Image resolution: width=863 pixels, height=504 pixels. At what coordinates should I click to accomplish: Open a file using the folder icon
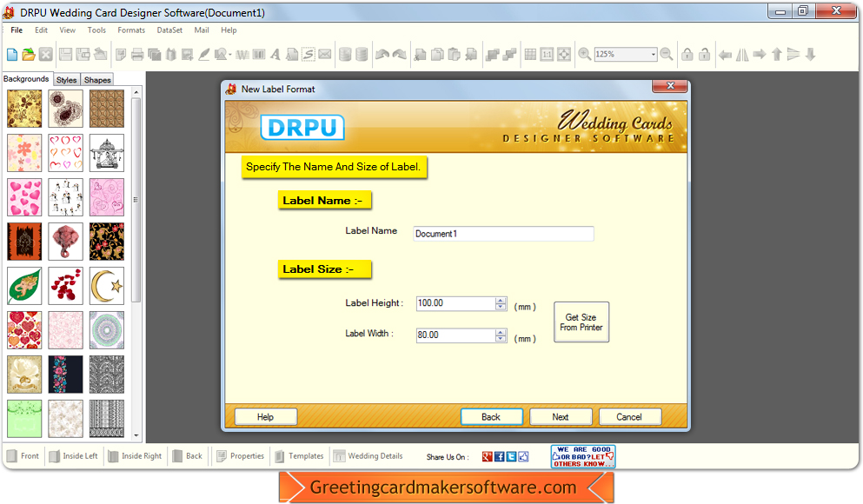tap(29, 54)
